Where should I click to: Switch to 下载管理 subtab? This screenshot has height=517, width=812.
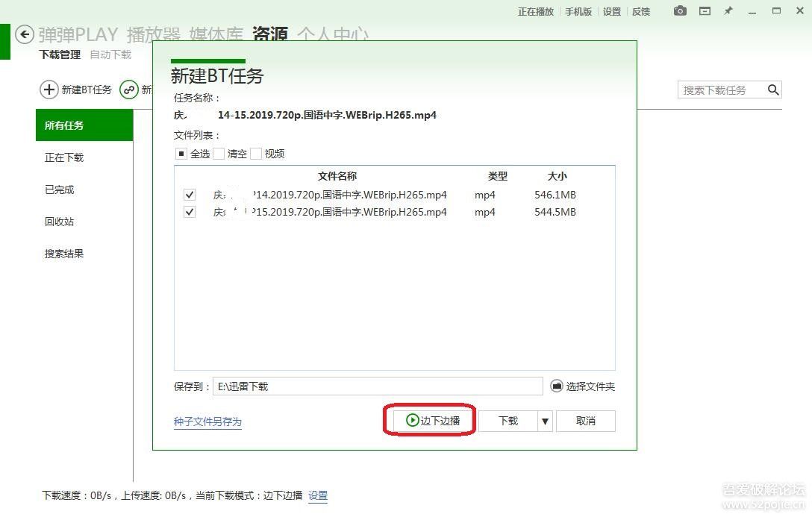[60, 54]
